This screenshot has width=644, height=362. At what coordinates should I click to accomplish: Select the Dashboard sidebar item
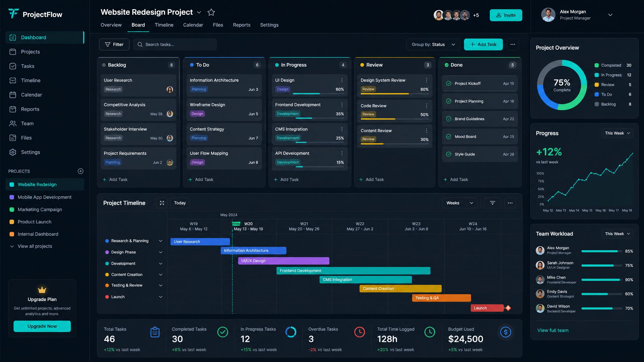(x=45, y=37)
